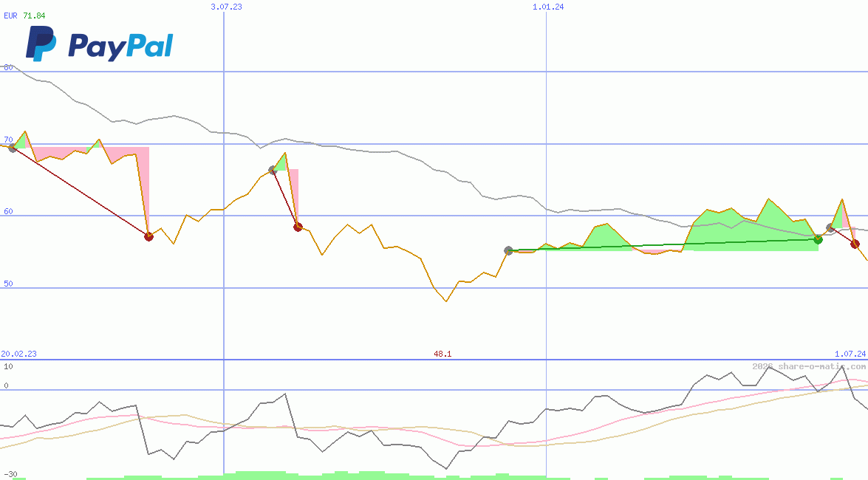Toggle the dark red downtrend line
868x480 pixels.
81,192
